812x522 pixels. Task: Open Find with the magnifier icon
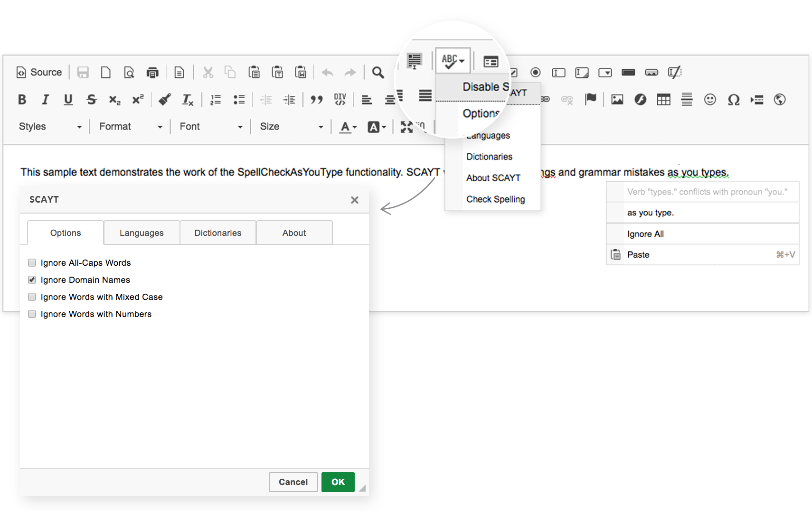coord(378,72)
